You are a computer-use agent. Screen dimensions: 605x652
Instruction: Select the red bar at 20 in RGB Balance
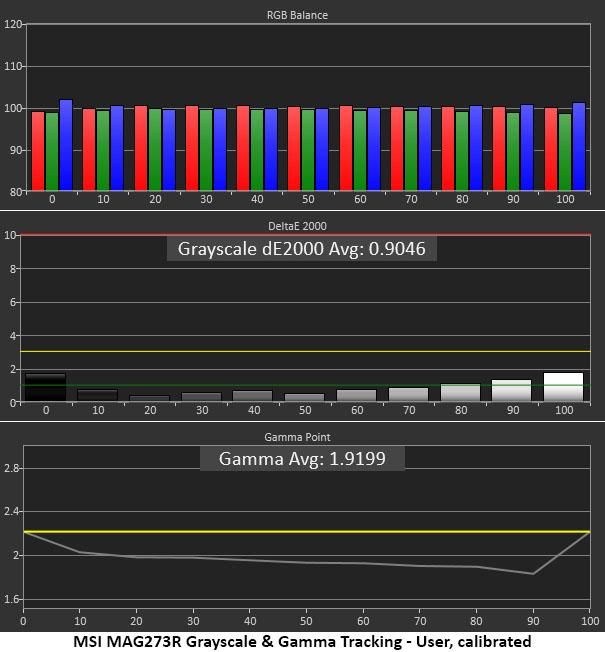click(141, 148)
